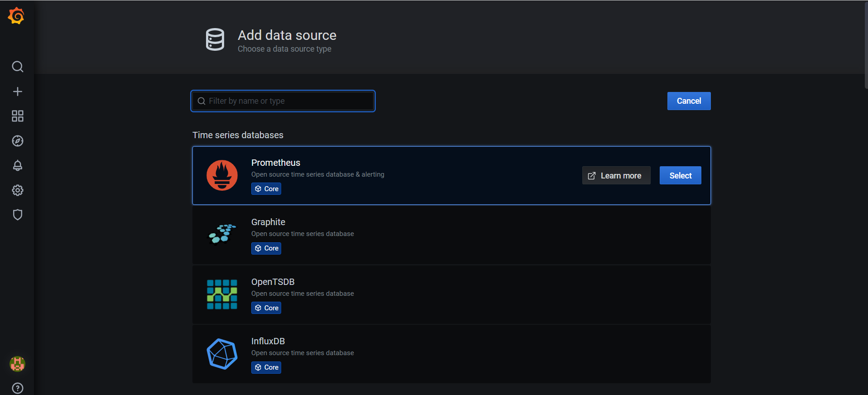Image resolution: width=868 pixels, height=395 pixels.
Task: Open the Alerting bell icon
Action: pyautogui.click(x=17, y=165)
